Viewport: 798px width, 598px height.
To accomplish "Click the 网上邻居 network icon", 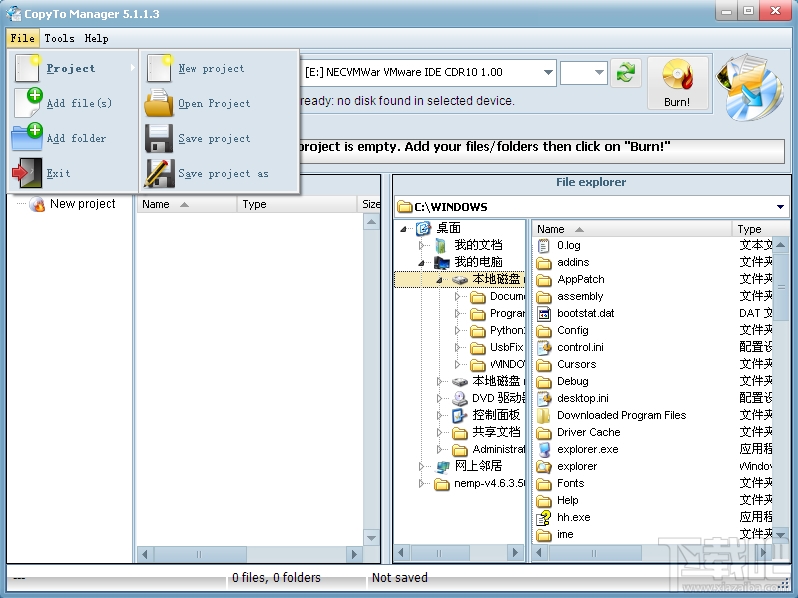I will point(443,466).
